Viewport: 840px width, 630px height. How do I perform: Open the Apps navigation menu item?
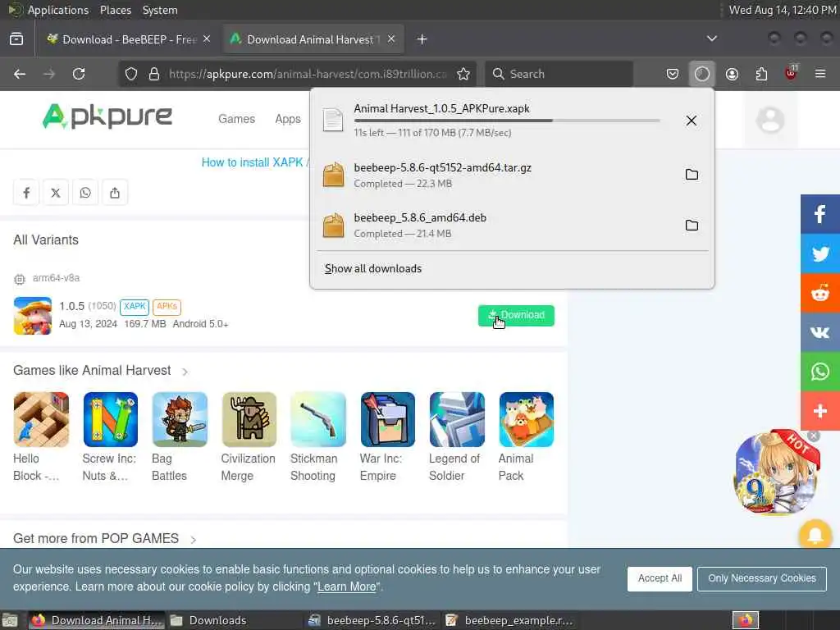click(288, 119)
